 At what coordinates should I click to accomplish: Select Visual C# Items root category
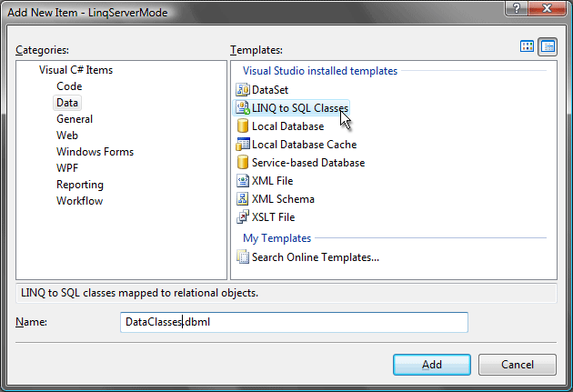pos(76,70)
